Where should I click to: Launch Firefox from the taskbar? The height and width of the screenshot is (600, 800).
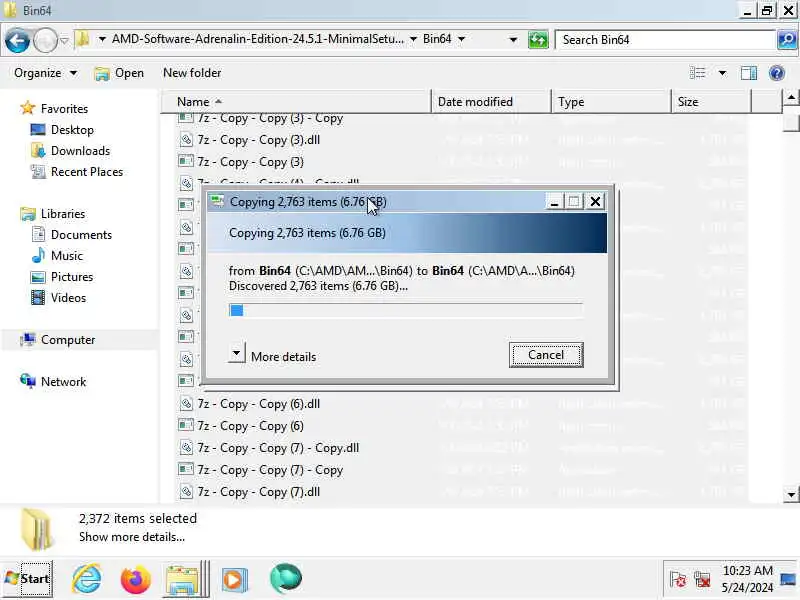pyautogui.click(x=136, y=579)
